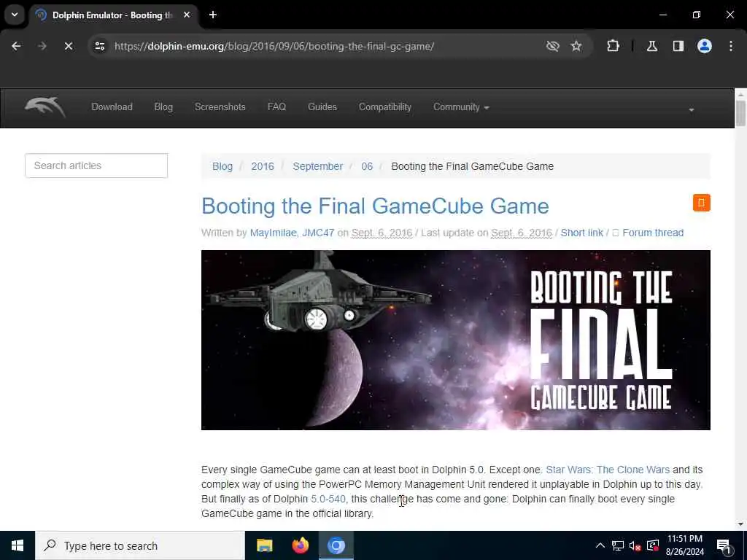Click the Chrome taskbar icon
747x560 pixels.
[x=336, y=545]
